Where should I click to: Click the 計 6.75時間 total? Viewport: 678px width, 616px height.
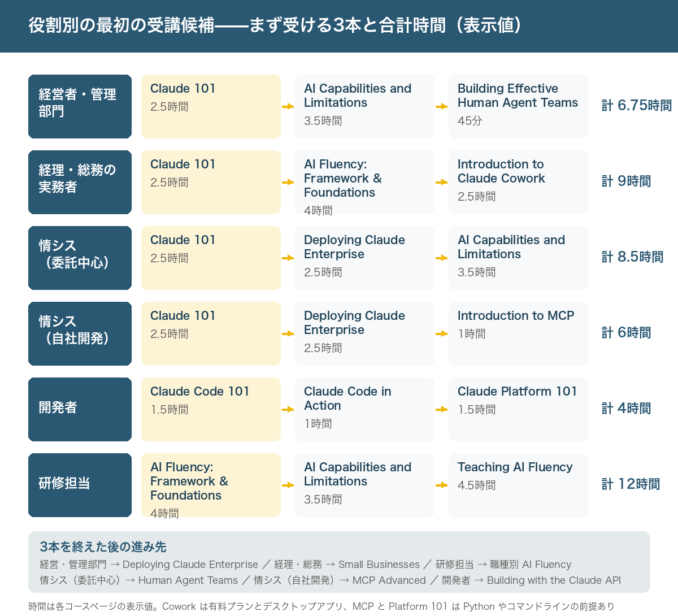tap(637, 106)
